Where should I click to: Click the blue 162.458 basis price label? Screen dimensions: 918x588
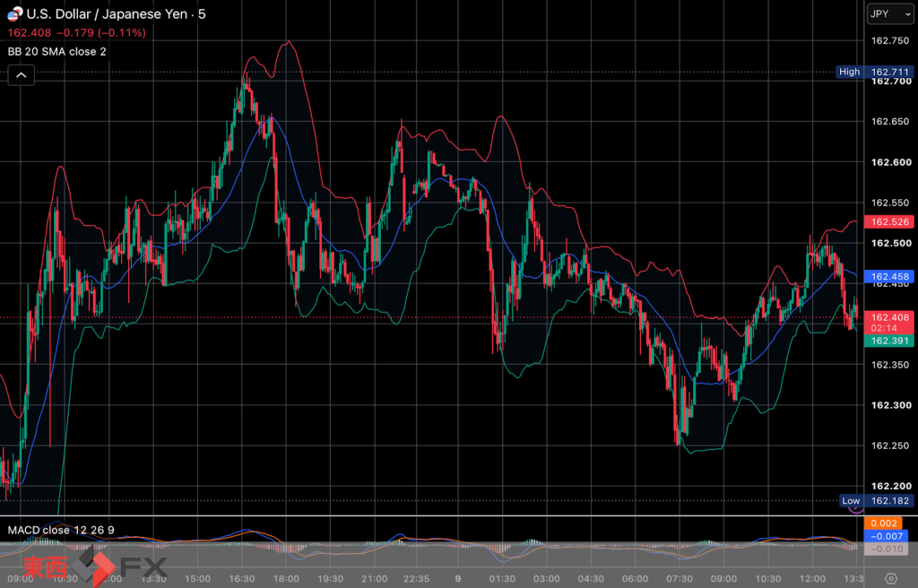coord(889,276)
